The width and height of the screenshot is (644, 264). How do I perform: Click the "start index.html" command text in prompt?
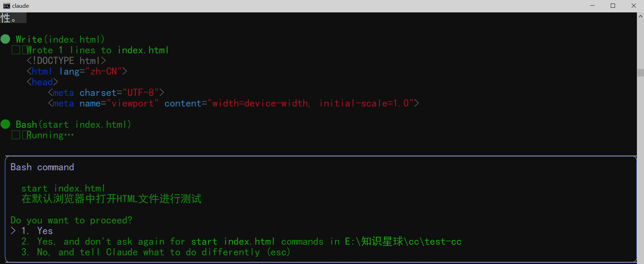point(63,188)
